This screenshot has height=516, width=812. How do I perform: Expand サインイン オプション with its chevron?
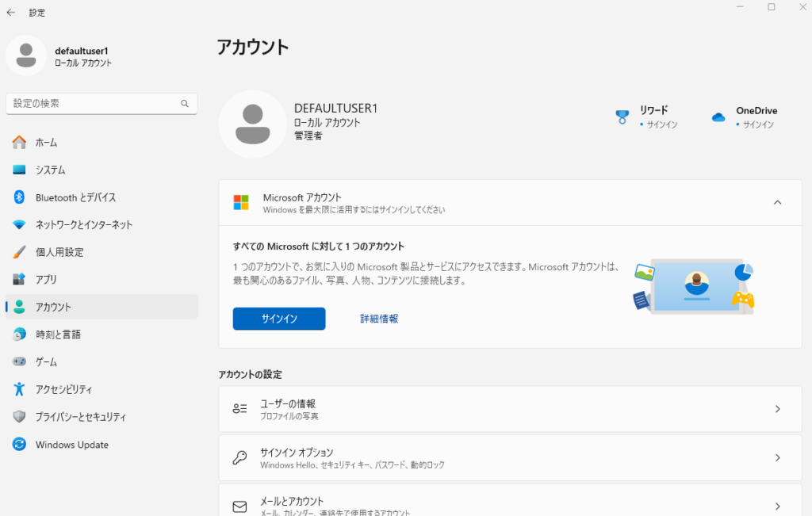[x=777, y=457]
